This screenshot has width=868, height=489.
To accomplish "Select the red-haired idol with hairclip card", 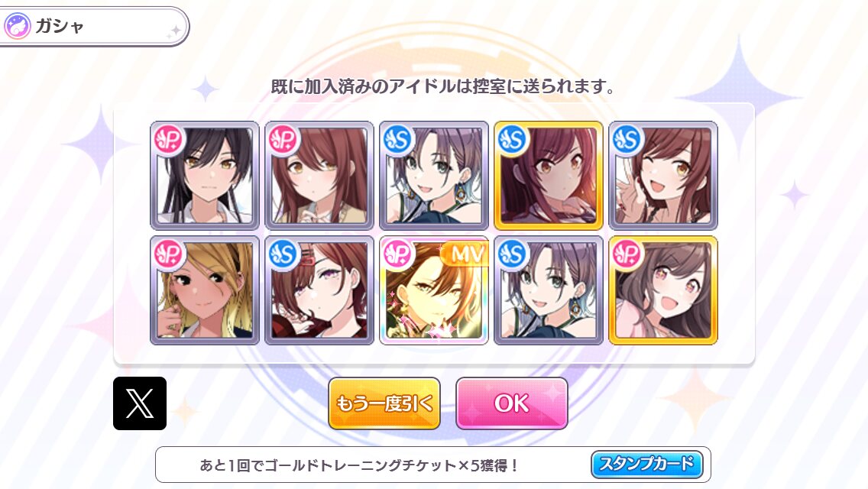I will (x=319, y=290).
